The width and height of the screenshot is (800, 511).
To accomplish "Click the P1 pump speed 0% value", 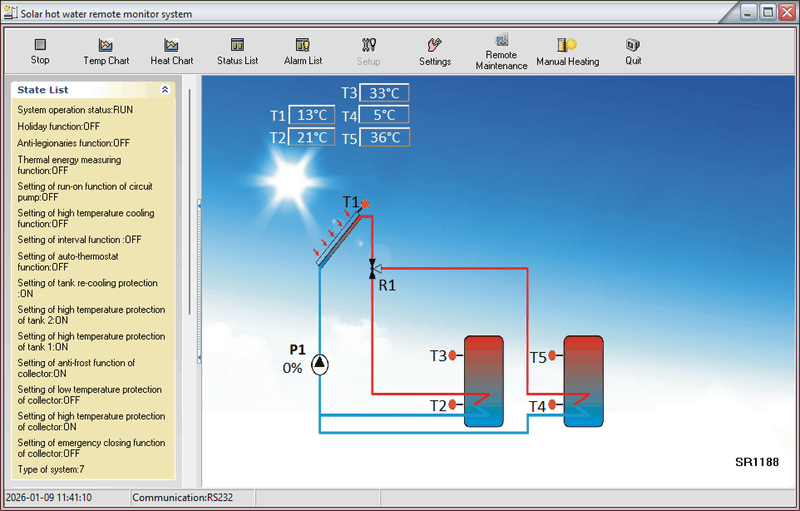I will coord(292,368).
